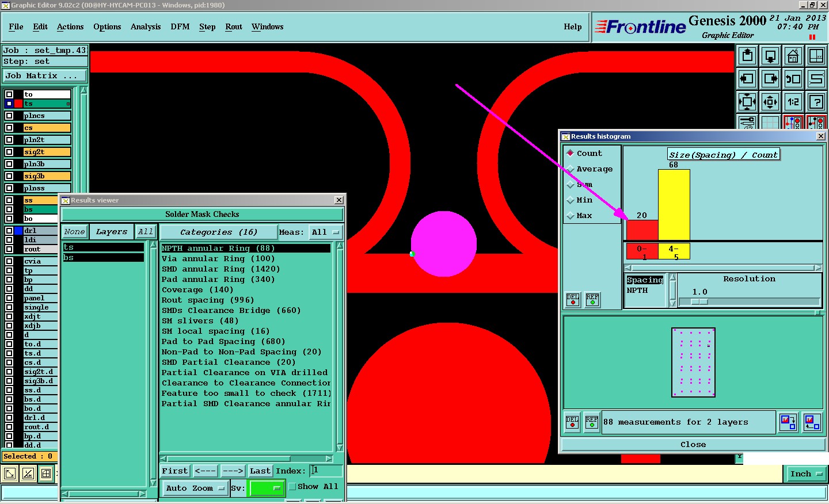Open the XY coordinate window icon

pyautogui.click(x=816, y=56)
